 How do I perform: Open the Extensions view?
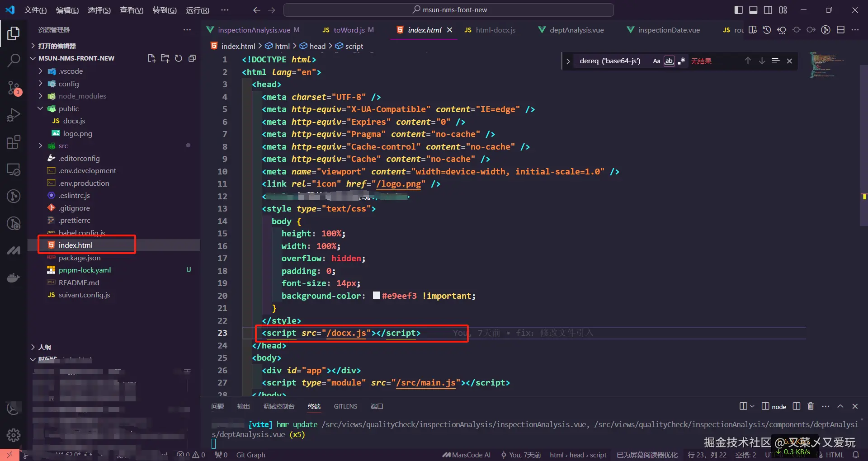click(x=14, y=142)
